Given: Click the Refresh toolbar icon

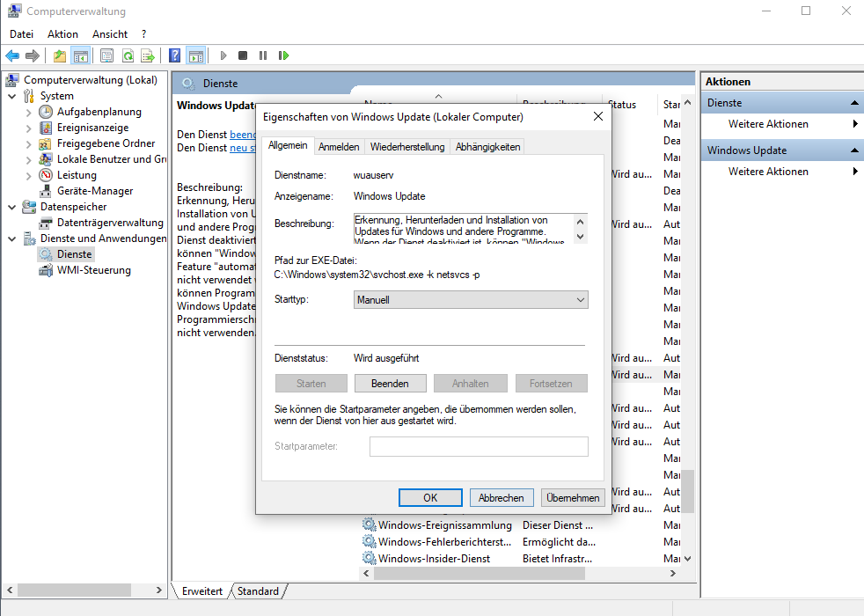Looking at the screenshot, I should 128,55.
